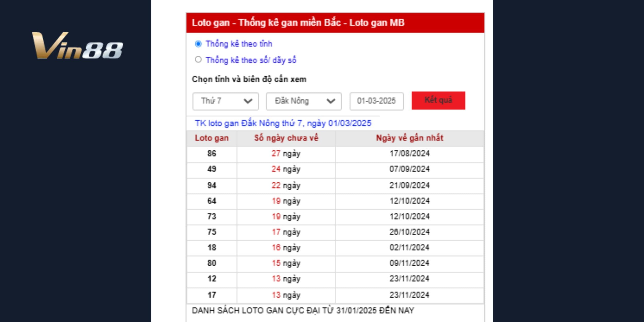Click the 'Loto gan' column header
The height and width of the screenshot is (322, 644).
(212, 138)
